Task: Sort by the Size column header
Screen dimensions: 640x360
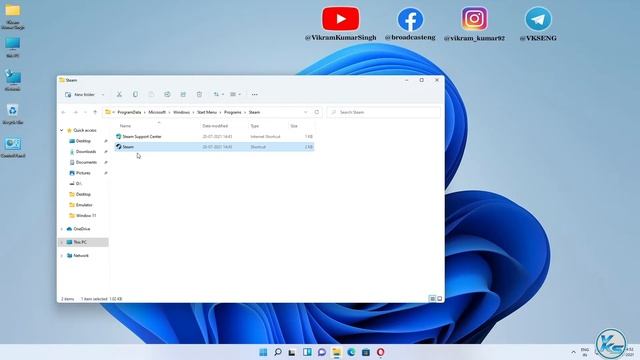Action: [301, 126]
